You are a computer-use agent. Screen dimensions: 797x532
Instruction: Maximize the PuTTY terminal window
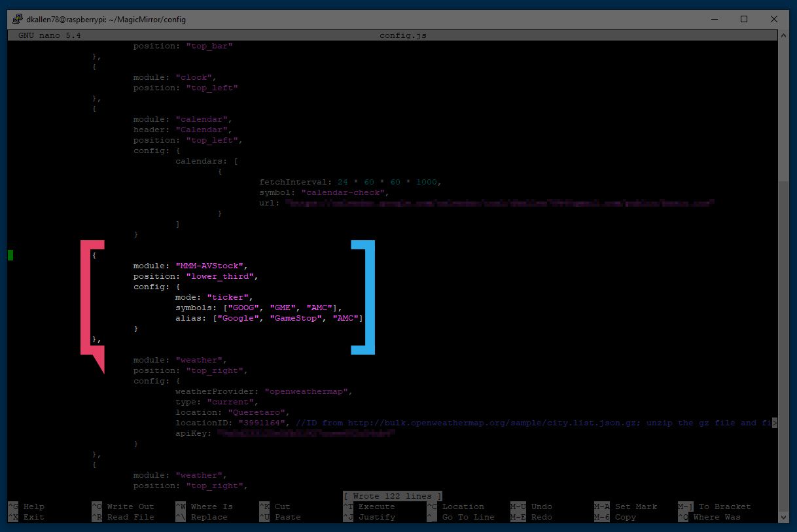point(744,20)
